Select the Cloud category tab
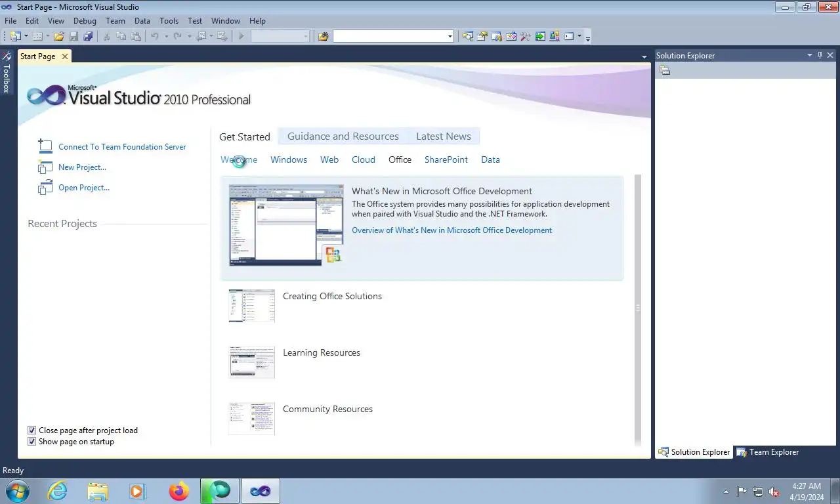Viewport: 840px width, 504px height. point(364,159)
